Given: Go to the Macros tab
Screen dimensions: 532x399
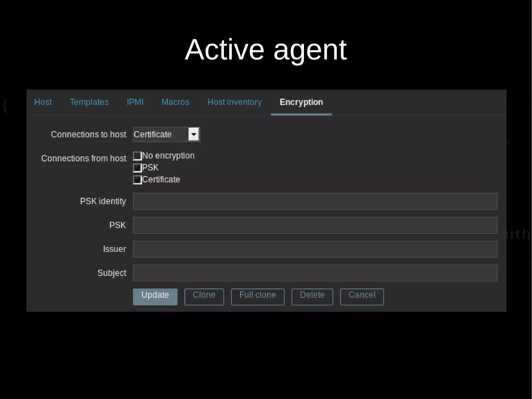Looking at the screenshot, I should point(175,102).
